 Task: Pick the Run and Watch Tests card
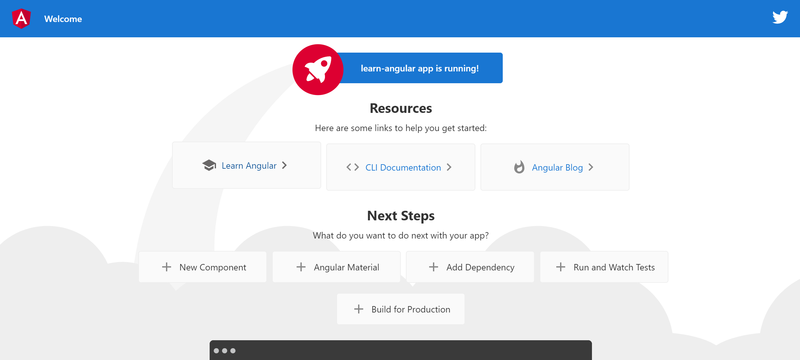pyautogui.click(x=604, y=267)
